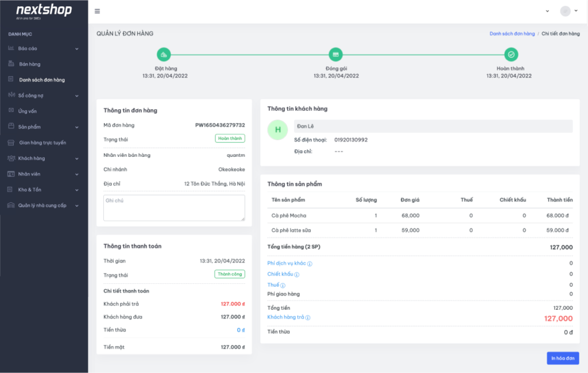Click the Đóng gói step icon
588x373 pixels.
pyautogui.click(x=335, y=55)
